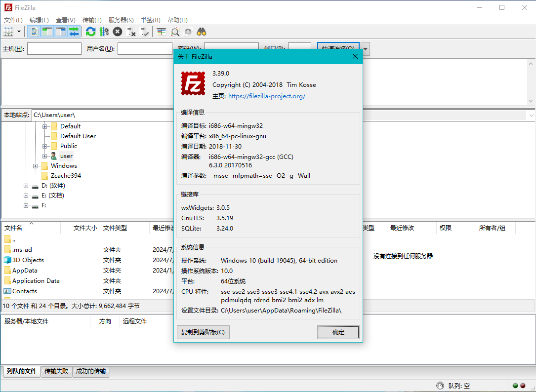Open the 帮助(H) menu
Image resolution: width=536 pixels, height=392 pixels.
[x=177, y=20]
